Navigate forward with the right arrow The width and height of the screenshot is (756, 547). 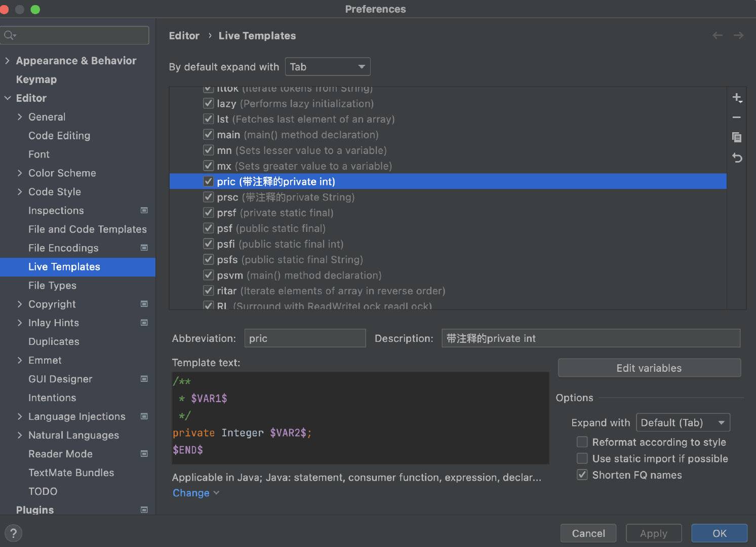pyautogui.click(x=738, y=35)
